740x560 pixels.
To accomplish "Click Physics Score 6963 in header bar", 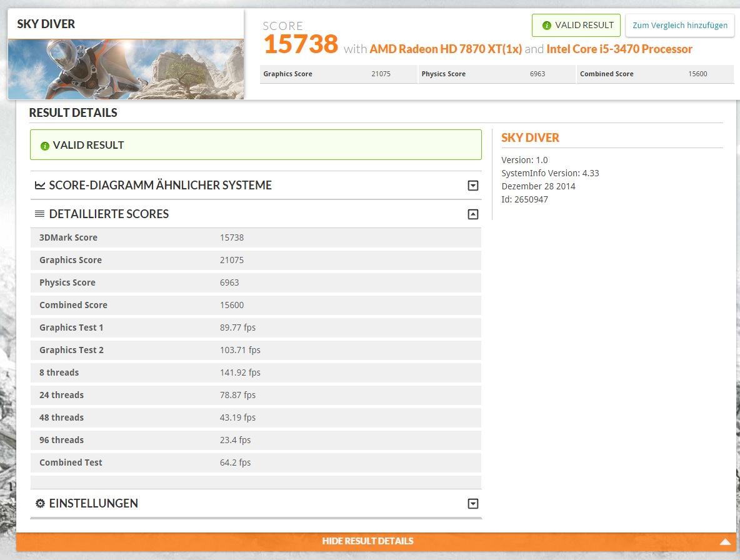I will coord(496,74).
